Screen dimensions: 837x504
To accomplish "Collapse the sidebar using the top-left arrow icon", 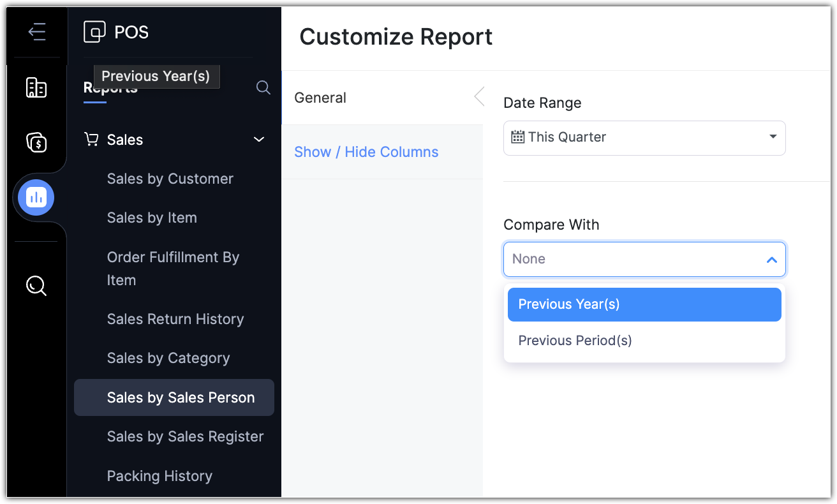I will coord(37,32).
